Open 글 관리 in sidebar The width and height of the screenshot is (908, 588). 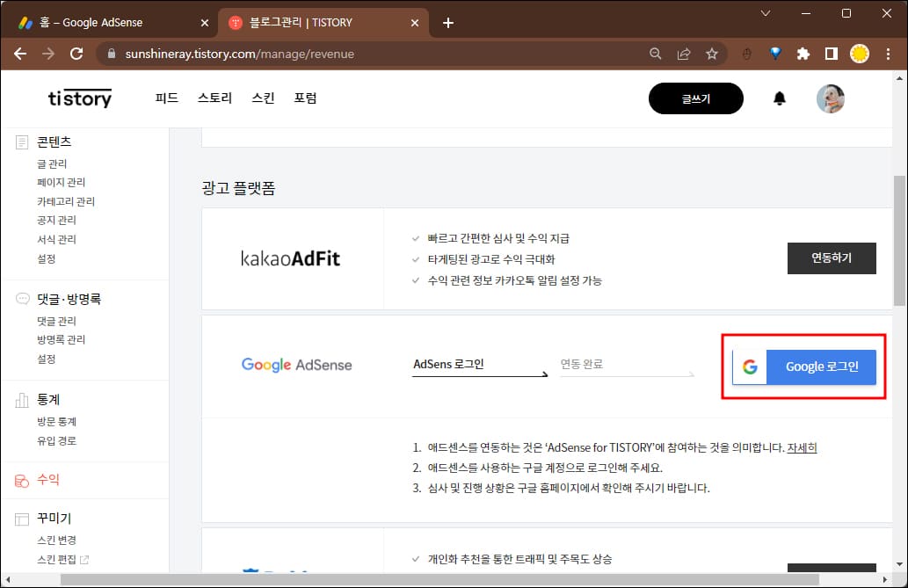coord(52,164)
